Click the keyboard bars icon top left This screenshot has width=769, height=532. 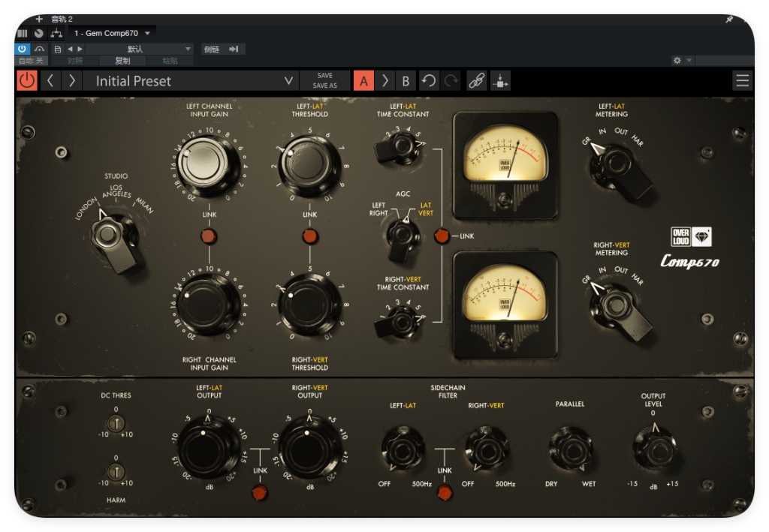22,33
